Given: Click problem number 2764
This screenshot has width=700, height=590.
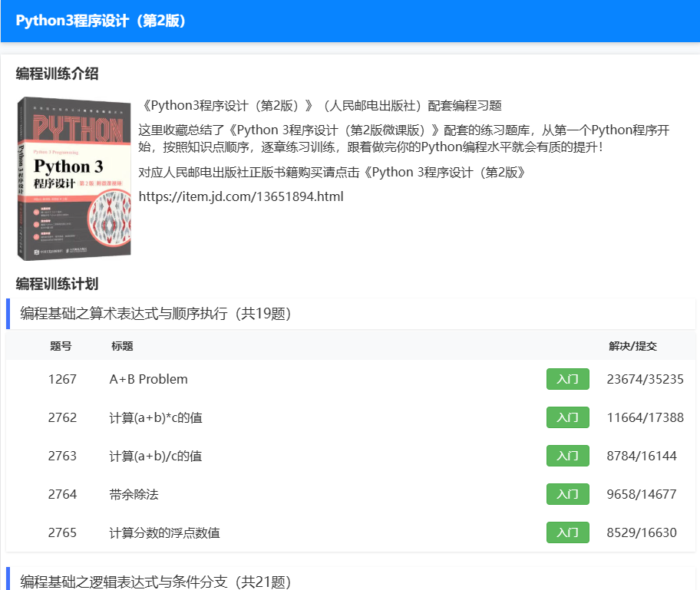Looking at the screenshot, I should click(x=62, y=495).
